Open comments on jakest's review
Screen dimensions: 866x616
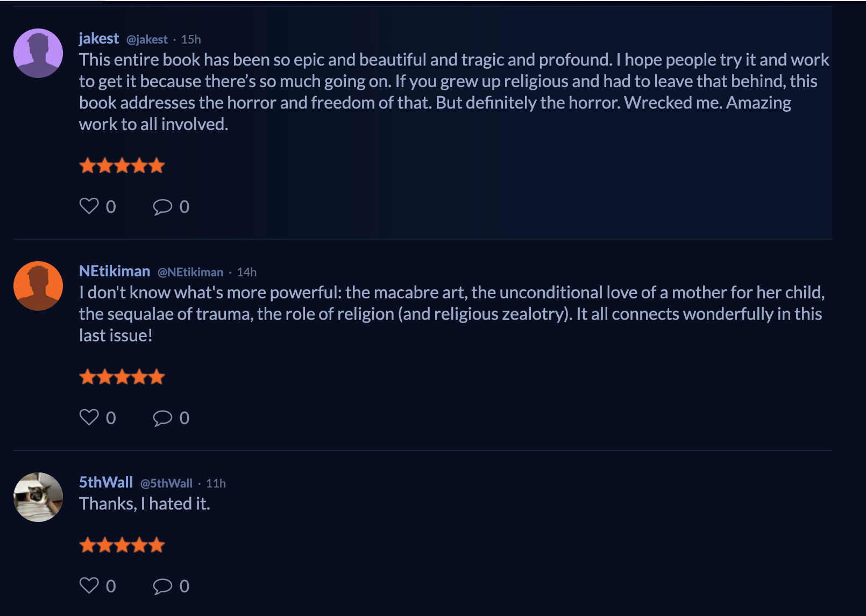coord(162,207)
